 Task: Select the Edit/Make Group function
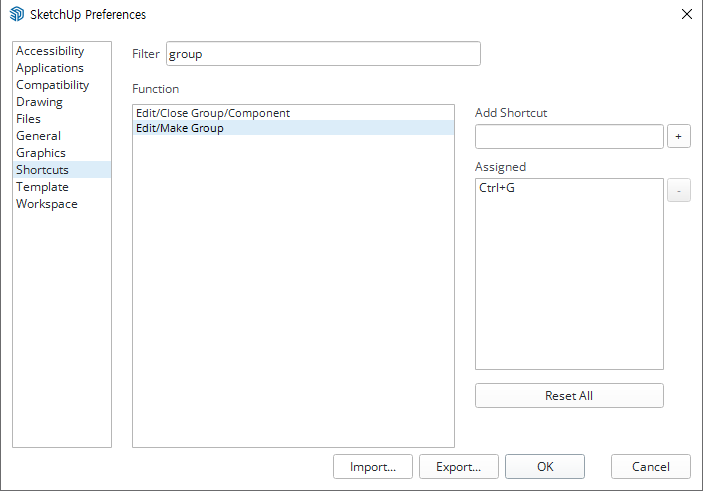click(293, 128)
